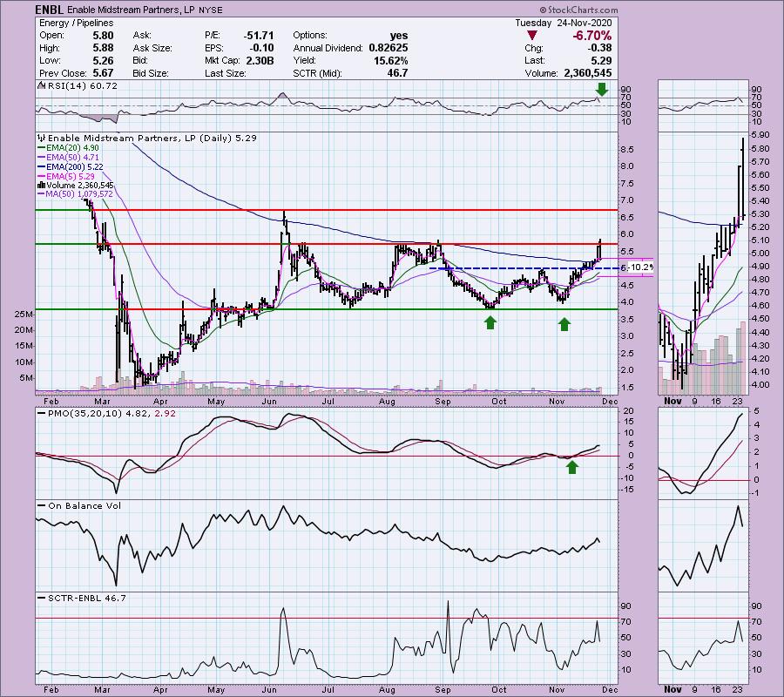This screenshot has height=697, width=784.
Task: Click the Energy / Pipelines sector label
Action: pyautogui.click(x=76, y=23)
